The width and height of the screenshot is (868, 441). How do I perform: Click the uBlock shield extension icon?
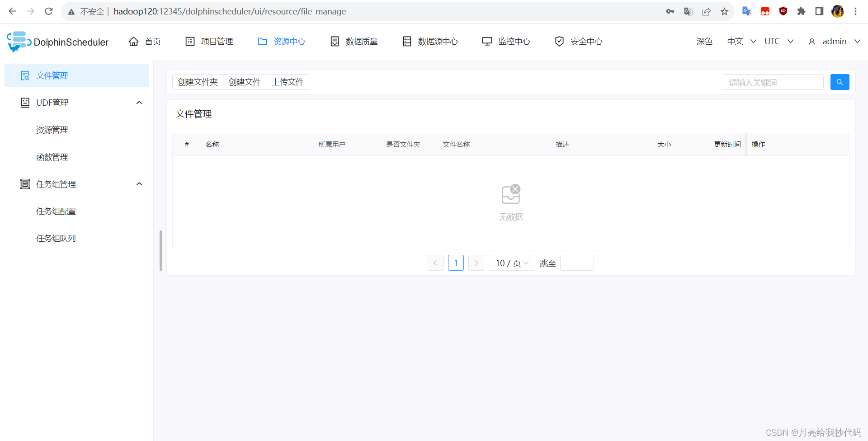tap(783, 11)
